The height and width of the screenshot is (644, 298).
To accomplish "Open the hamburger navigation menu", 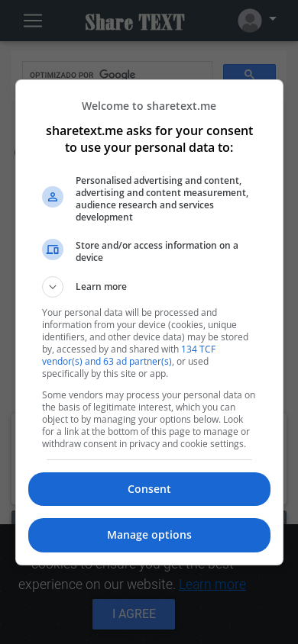I will [x=33, y=21].
